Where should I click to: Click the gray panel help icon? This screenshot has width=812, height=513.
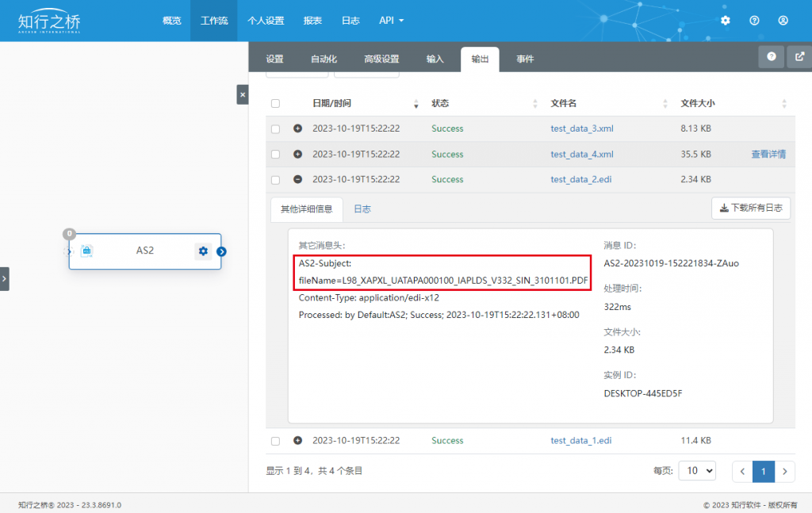771,56
